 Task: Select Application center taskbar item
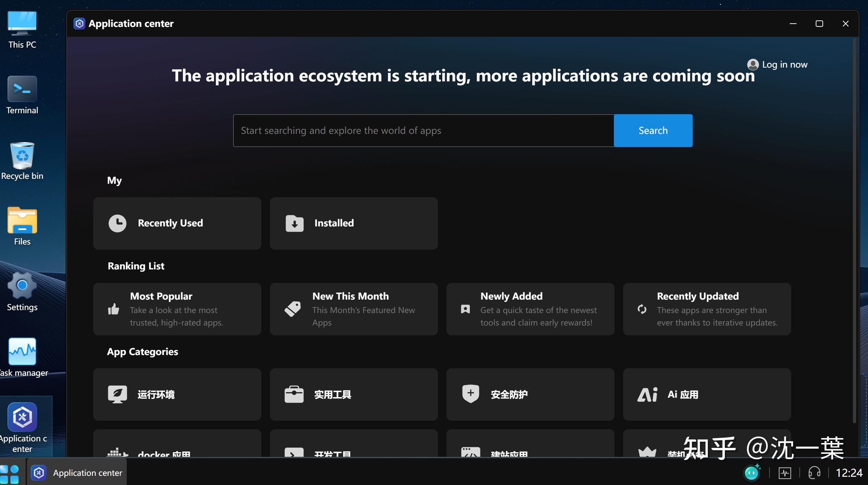coord(77,473)
